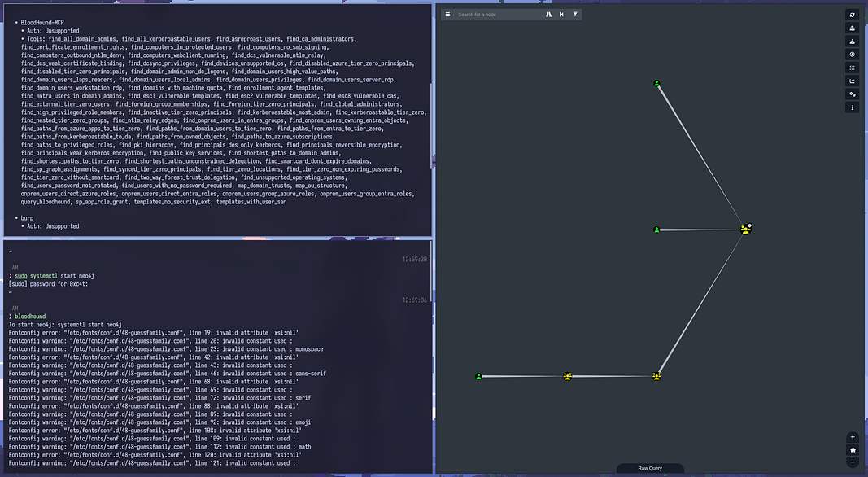Click 'query_bloodhound' in tools list
The height and width of the screenshot is (477, 868).
[46, 202]
